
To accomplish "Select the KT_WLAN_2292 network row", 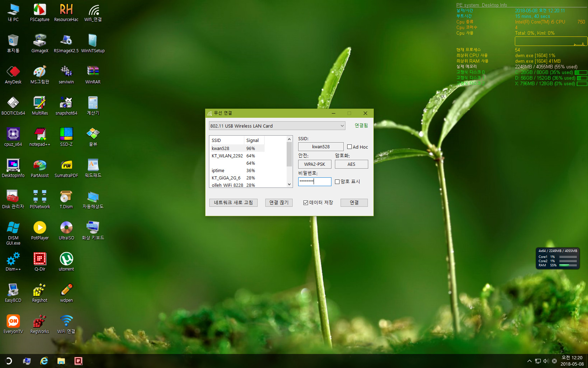I will pos(237,156).
